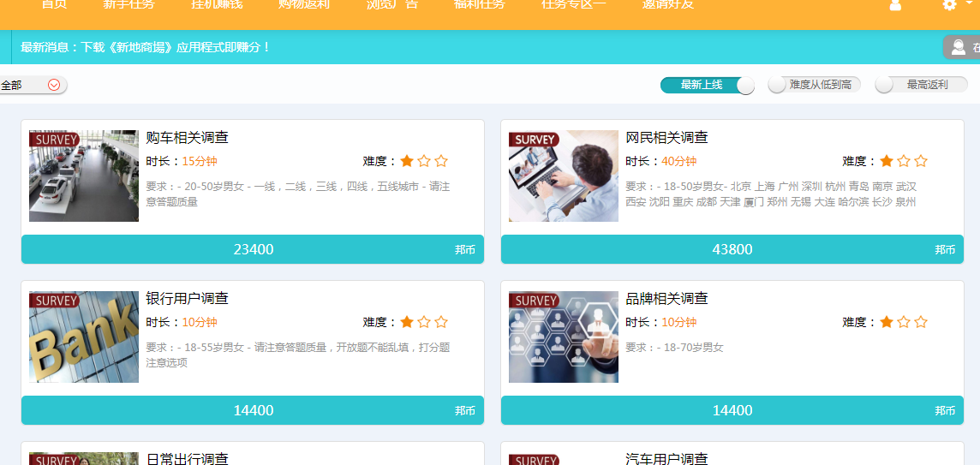This screenshot has width=980, height=465.
Task: Click the 邦币 label on 23400 bar
Action: point(465,250)
